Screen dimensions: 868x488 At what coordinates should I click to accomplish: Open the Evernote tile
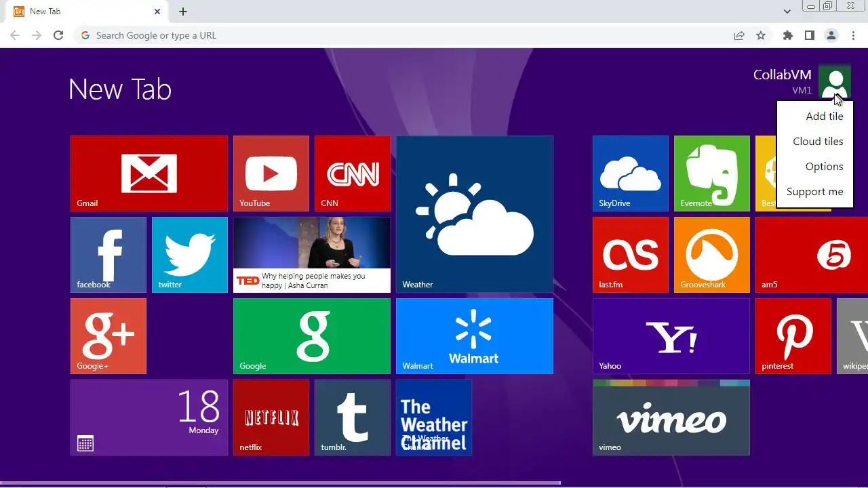pyautogui.click(x=712, y=174)
